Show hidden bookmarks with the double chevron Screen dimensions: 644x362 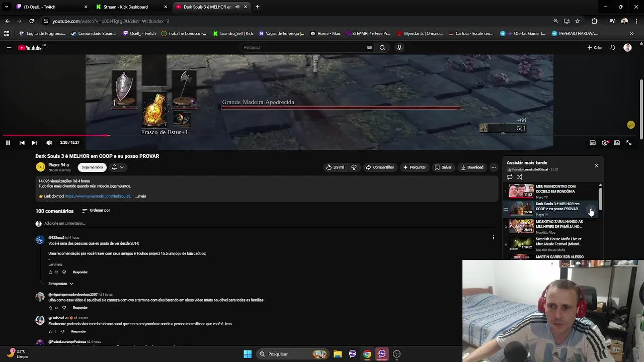tap(631, 34)
